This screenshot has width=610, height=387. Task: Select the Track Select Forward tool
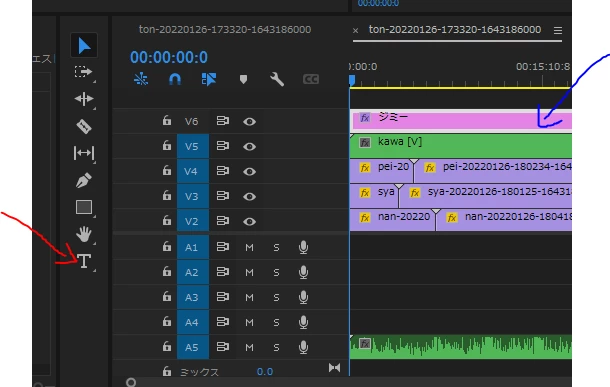tap(83, 72)
